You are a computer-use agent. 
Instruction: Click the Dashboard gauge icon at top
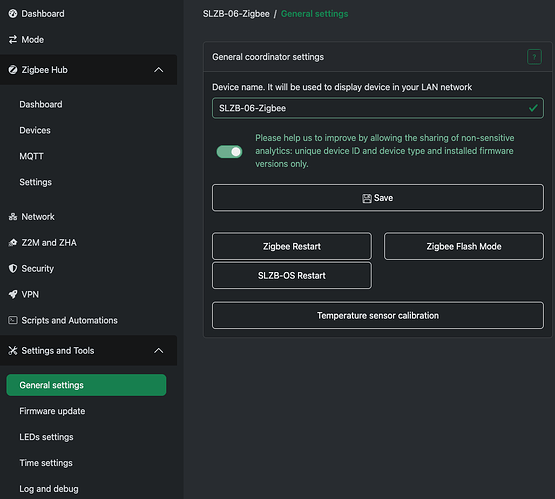pyautogui.click(x=13, y=13)
